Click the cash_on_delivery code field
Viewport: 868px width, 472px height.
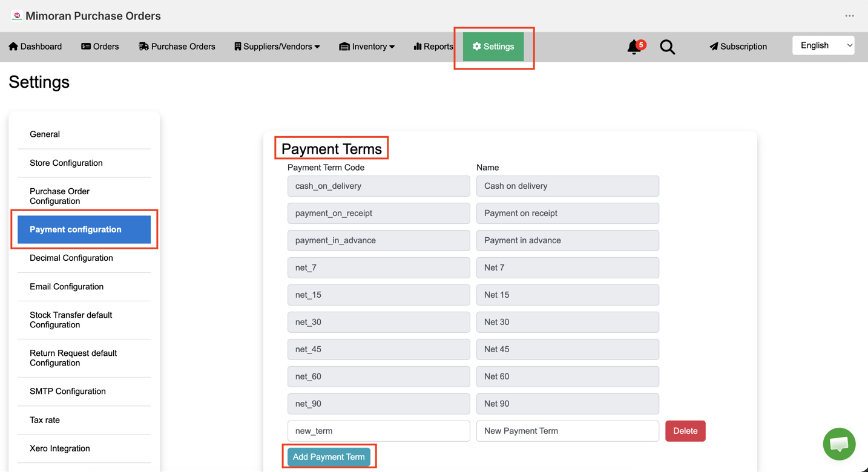coord(379,186)
